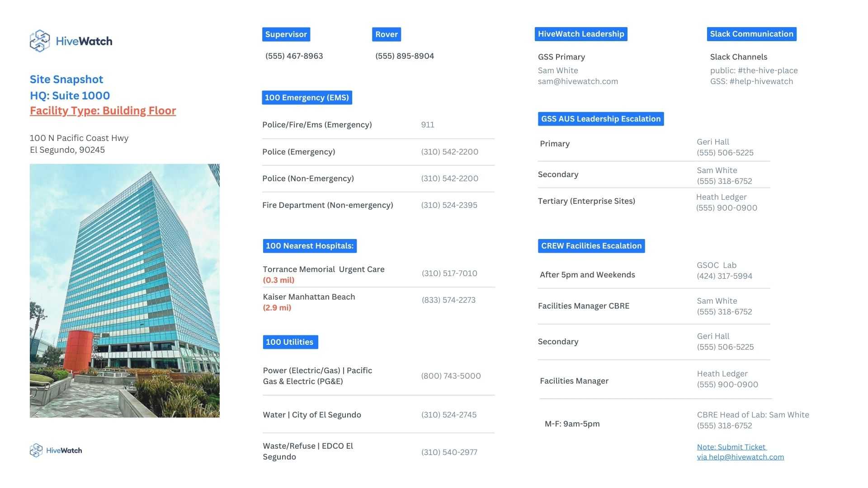Click the 100 Nearest Hospitals header
This screenshot has height=488, width=868.
click(309, 246)
